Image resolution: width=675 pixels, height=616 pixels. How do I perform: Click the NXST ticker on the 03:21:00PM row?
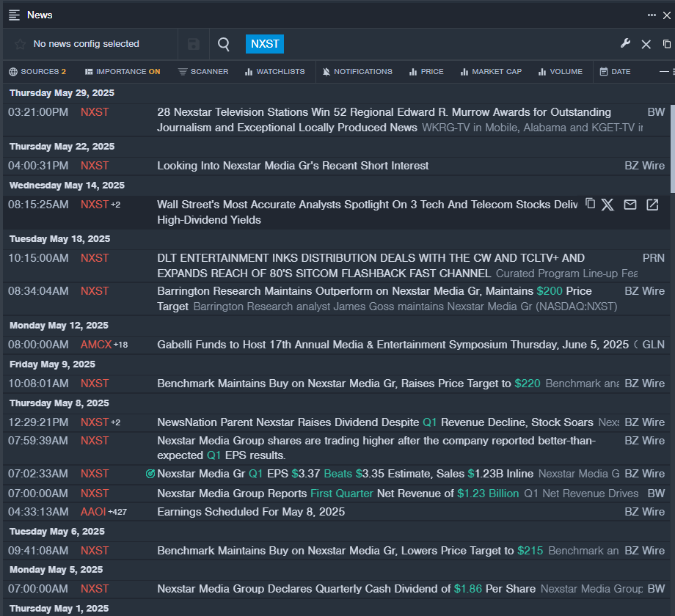pos(95,112)
